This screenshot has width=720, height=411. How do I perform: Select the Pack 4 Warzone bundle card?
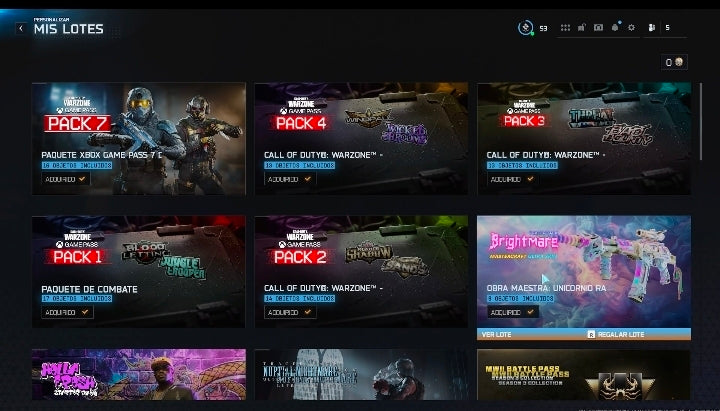[361, 139]
